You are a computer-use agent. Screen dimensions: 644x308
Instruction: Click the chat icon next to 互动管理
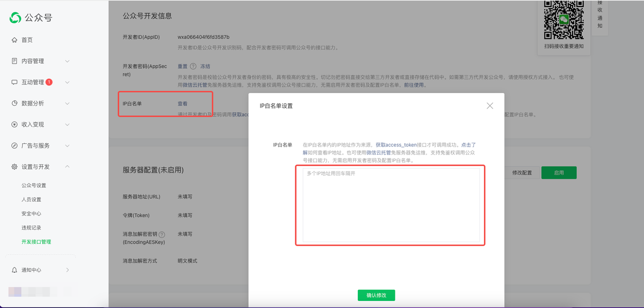(x=15, y=82)
